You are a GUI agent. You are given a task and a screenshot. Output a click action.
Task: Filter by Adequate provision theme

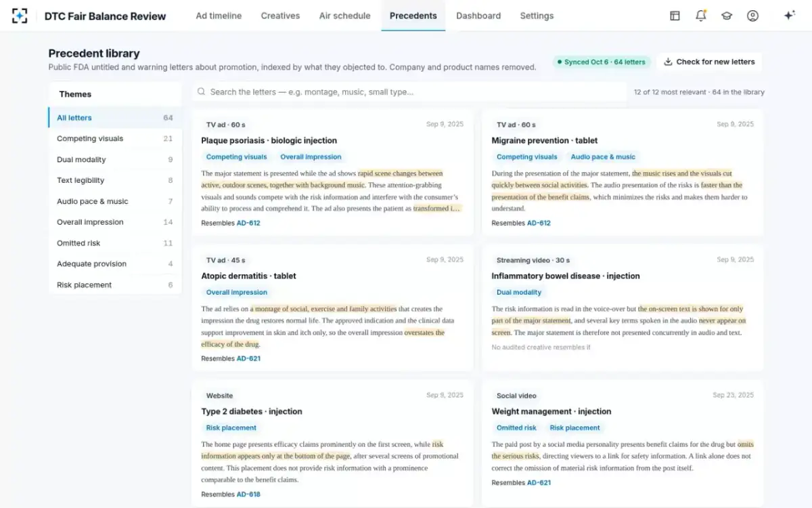(114, 264)
